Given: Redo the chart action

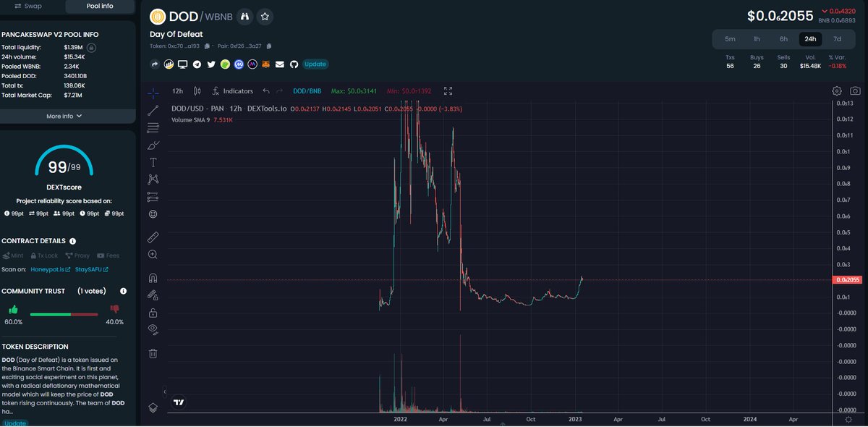Looking at the screenshot, I should coord(280,91).
